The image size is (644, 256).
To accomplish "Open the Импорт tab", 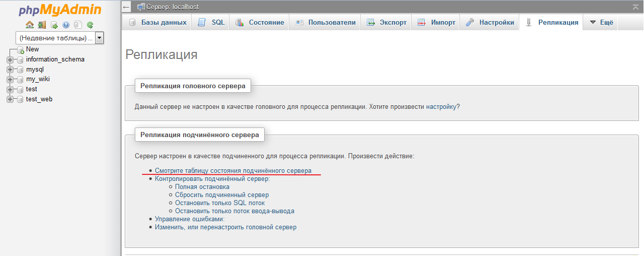I will (x=436, y=22).
